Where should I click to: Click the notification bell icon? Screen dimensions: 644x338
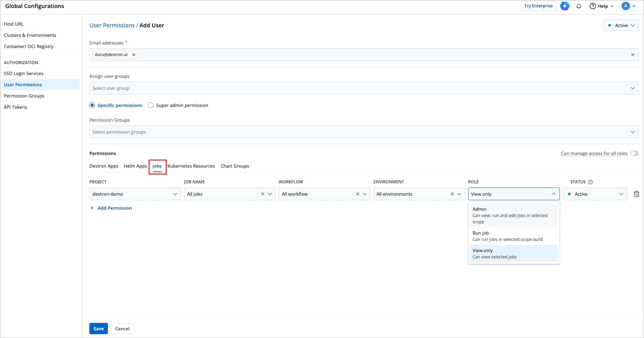click(x=579, y=6)
